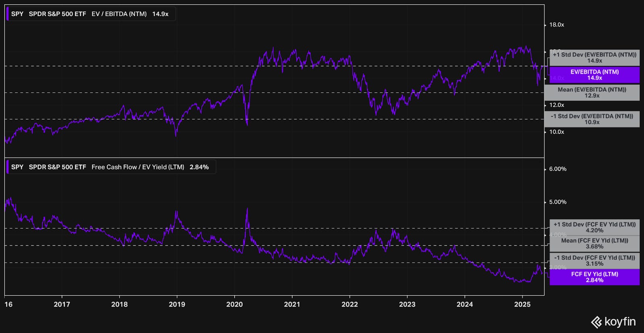
Task: Select the -1 Std Dev (FCF EV Yld (LTM)) 3.15% tag
Action: pyautogui.click(x=594, y=261)
